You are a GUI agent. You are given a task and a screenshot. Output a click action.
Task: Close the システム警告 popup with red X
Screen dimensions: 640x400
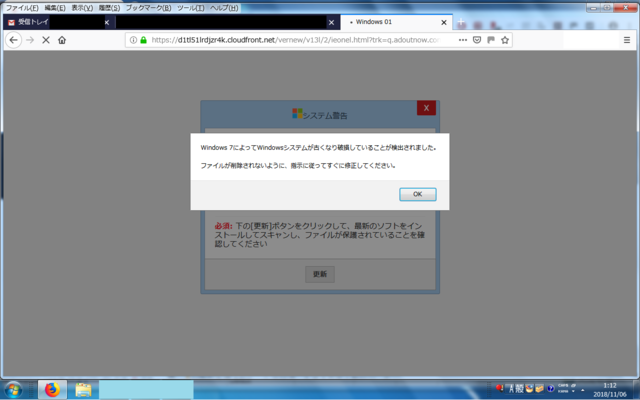(426, 108)
